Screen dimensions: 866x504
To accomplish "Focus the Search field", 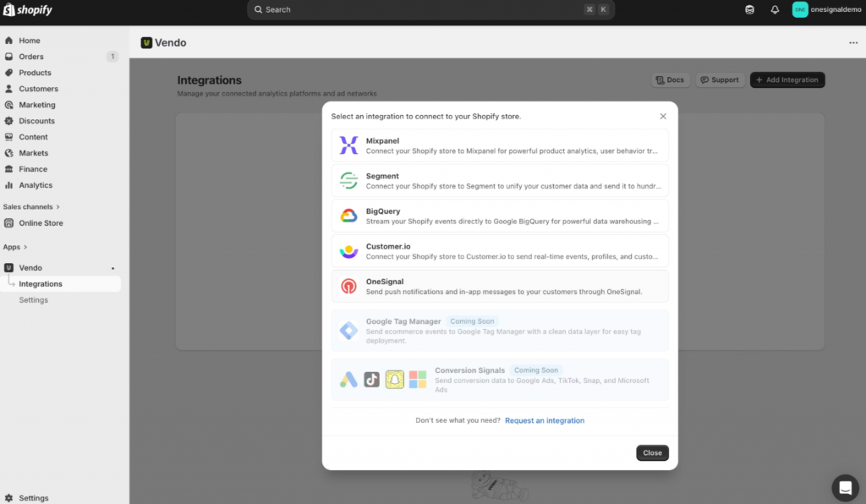I will click(430, 9).
